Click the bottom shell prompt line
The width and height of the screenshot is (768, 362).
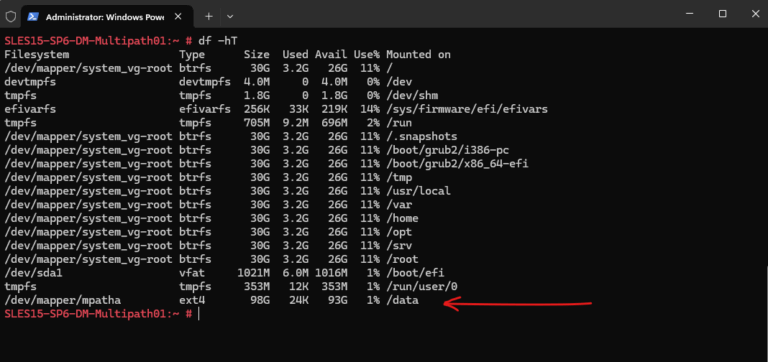tap(98, 314)
